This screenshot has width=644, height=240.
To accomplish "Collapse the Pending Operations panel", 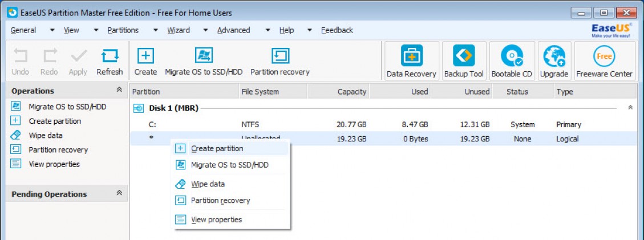I will [120, 193].
